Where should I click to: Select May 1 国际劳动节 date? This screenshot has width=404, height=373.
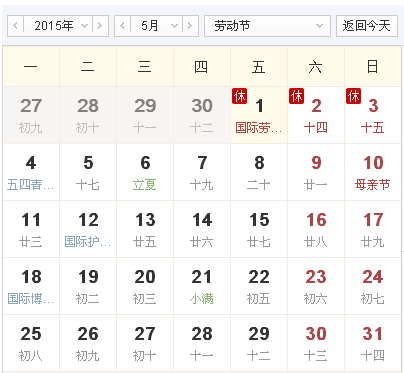pos(259,115)
